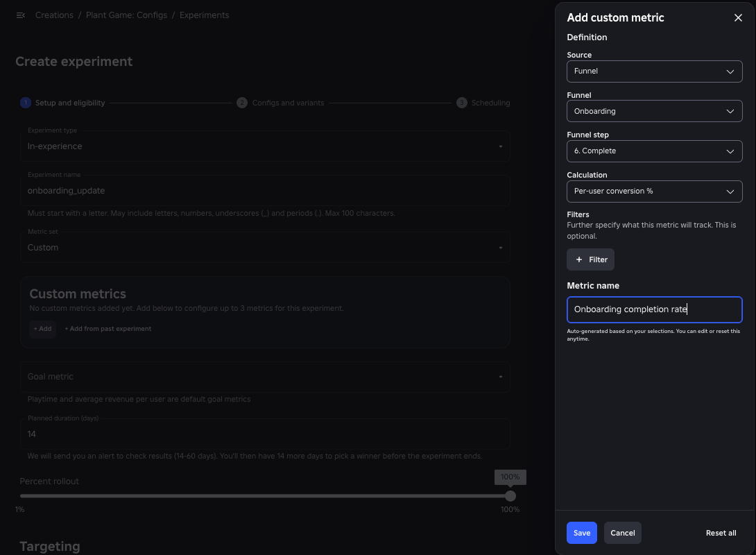Add a filter with the Filter button

click(590, 259)
